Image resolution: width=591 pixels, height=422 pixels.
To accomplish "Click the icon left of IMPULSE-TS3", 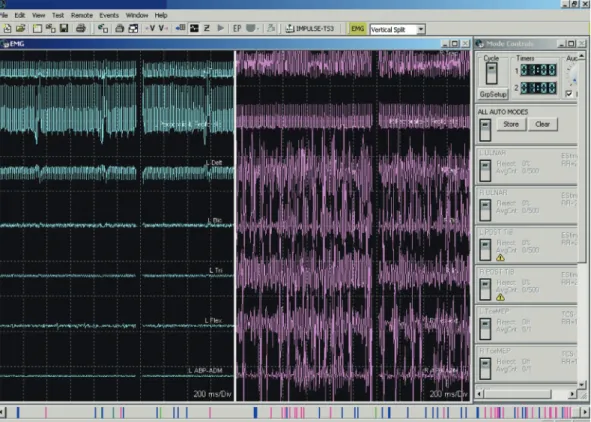I will coord(290,28).
